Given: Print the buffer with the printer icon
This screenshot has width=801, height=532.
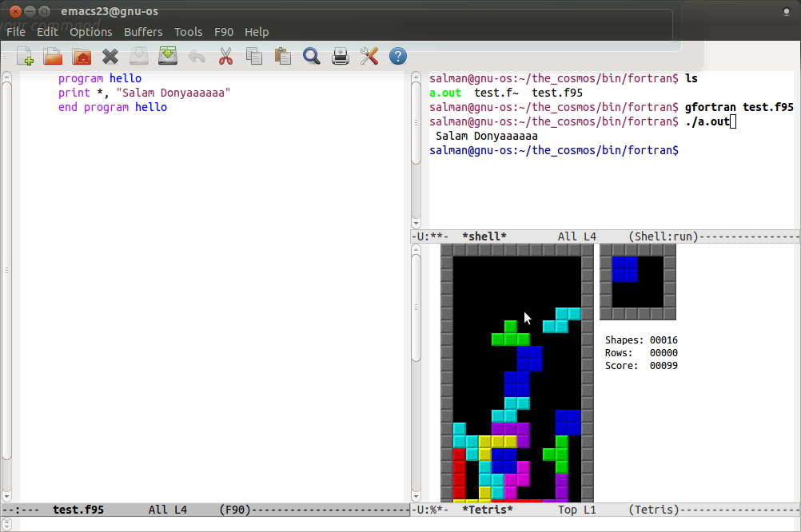Looking at the screenshot, I should pyautogui.click(x=341, y=56).
